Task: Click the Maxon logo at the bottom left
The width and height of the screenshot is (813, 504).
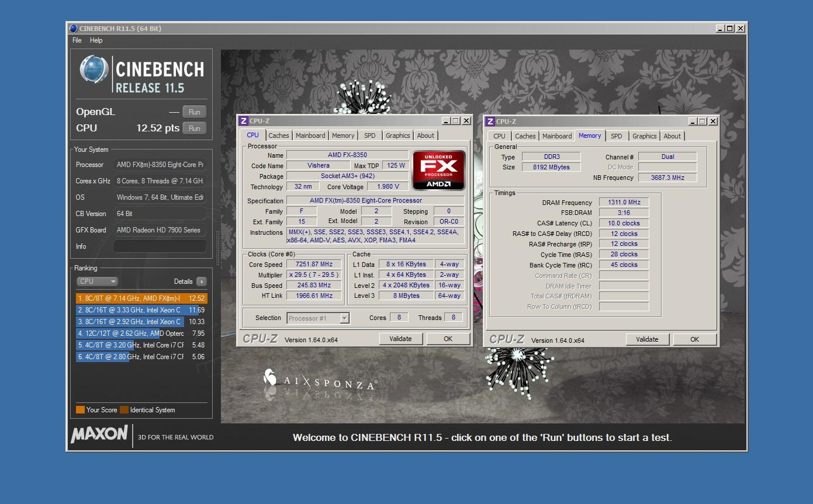Action: 99,434
